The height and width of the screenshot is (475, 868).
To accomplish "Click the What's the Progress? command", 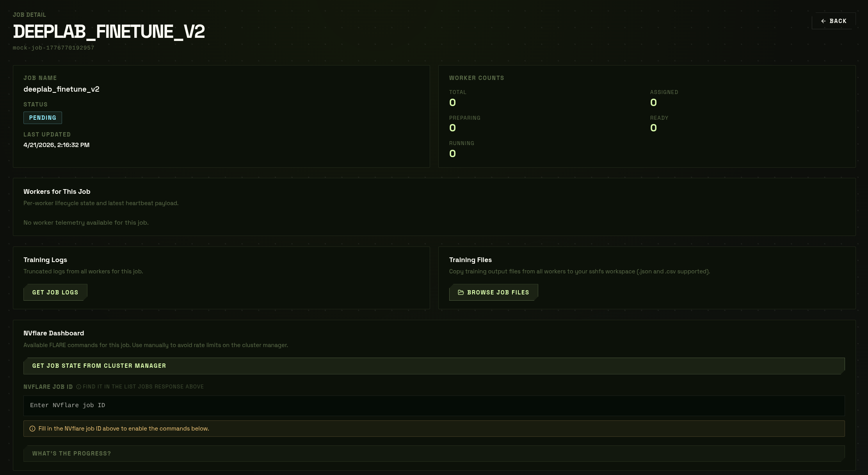I will (x=434, y=454).
